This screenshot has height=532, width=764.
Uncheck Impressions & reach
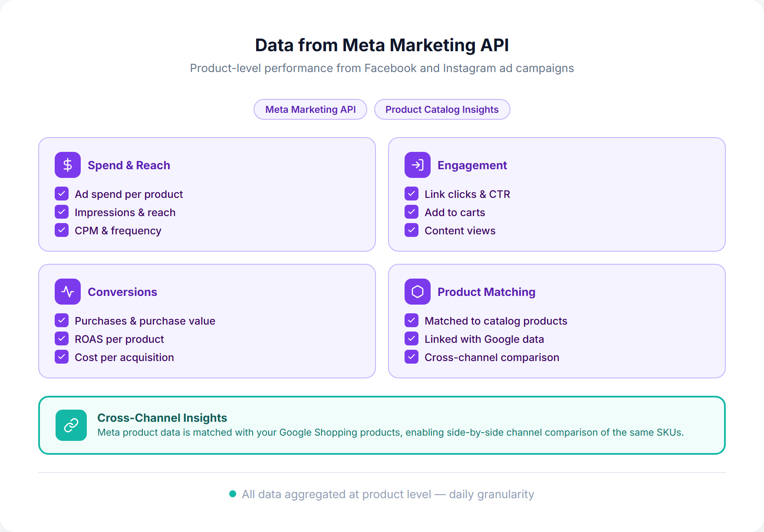pyautogui.click(x=62, y=212)
